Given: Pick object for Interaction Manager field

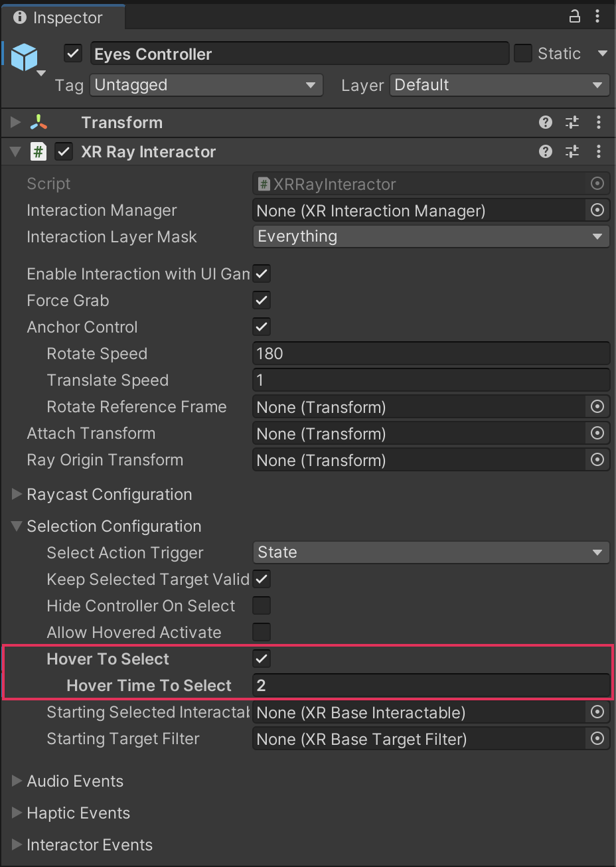Looking at the screenshot, I should pos(597,210).
